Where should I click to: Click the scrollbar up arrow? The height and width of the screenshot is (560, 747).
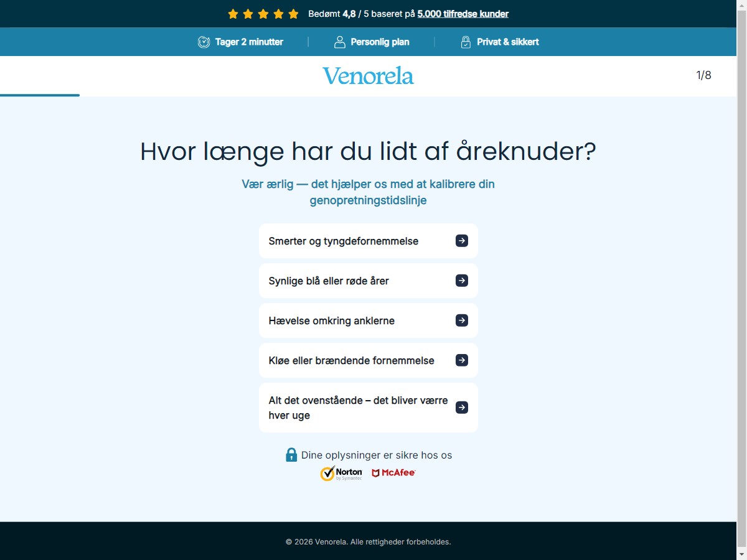[741, 6]
